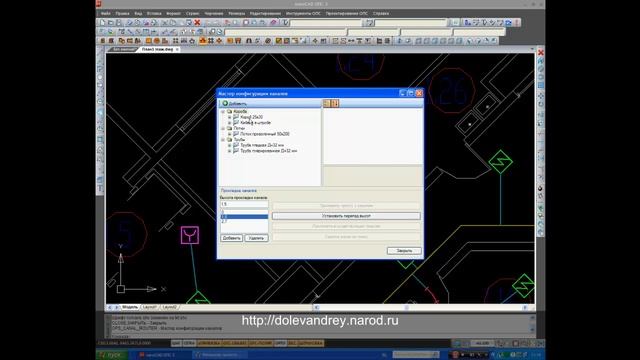
Task: Open the Проектирование ОПС menu
Action: pos(347,13)
